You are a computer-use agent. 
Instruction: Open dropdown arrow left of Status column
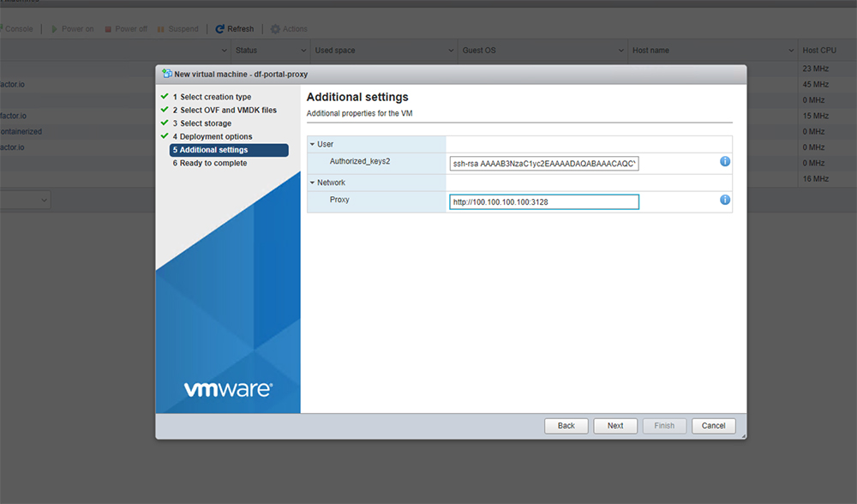coord(224,51)
